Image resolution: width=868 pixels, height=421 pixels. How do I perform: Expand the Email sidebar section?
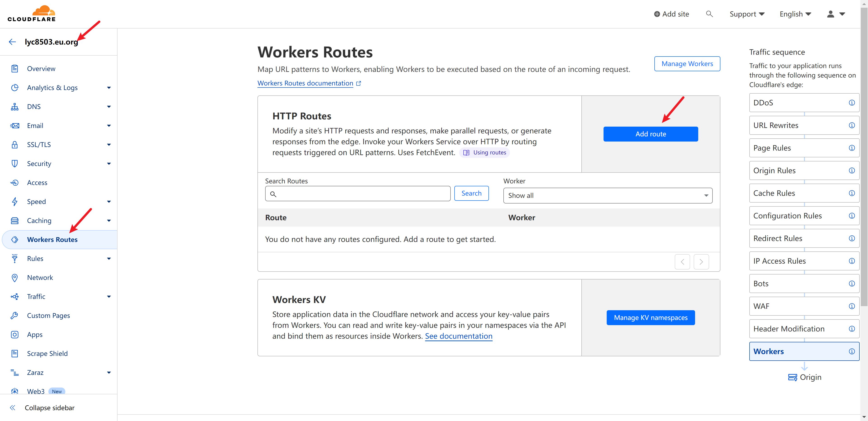click(x=109, y=125)
